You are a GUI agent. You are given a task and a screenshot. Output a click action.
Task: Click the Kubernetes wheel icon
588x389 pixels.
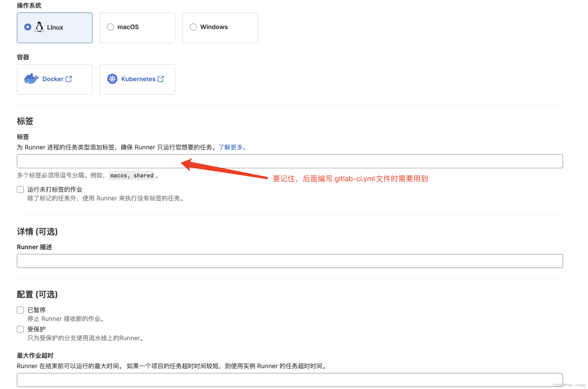point(112,79)
